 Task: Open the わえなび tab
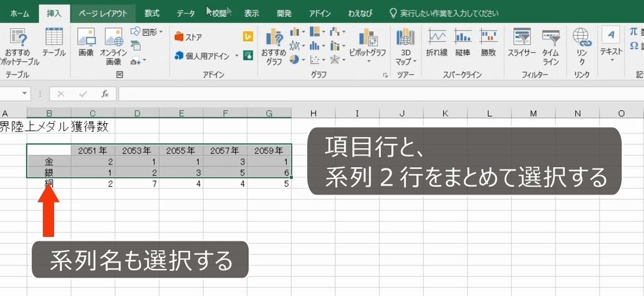[x=360, y=14]
